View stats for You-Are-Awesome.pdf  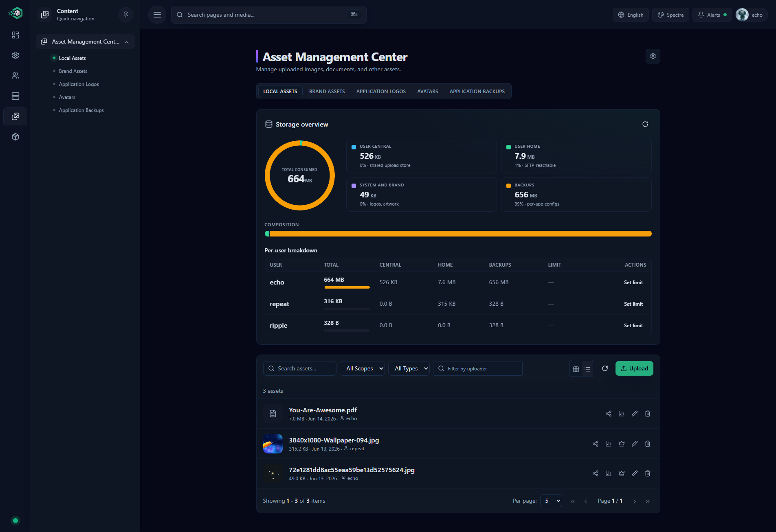(x=622, y=414)
